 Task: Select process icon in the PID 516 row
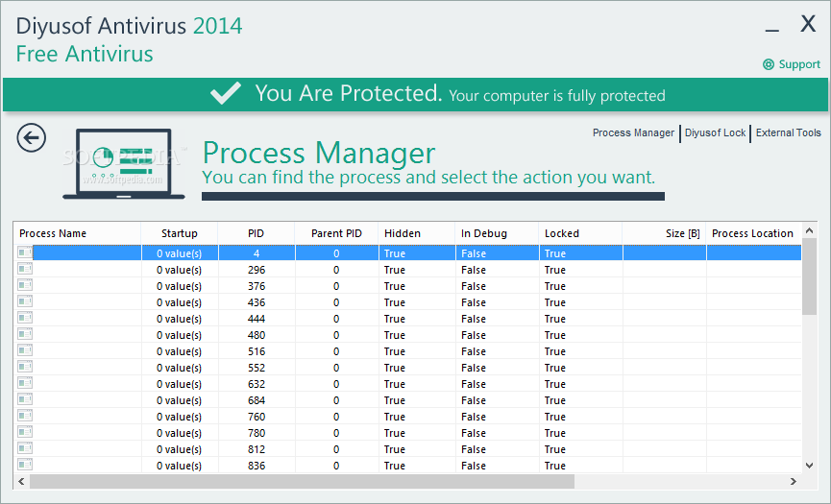[25, 351]
